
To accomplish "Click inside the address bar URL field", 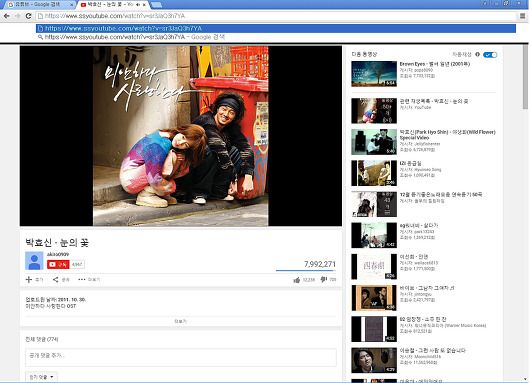I will [277, 16].
